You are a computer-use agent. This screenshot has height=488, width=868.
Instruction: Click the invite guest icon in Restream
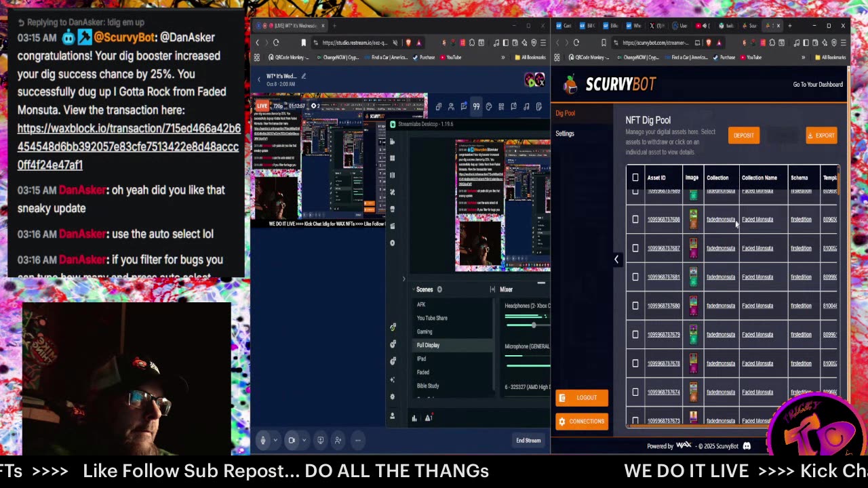pos(338,441)
